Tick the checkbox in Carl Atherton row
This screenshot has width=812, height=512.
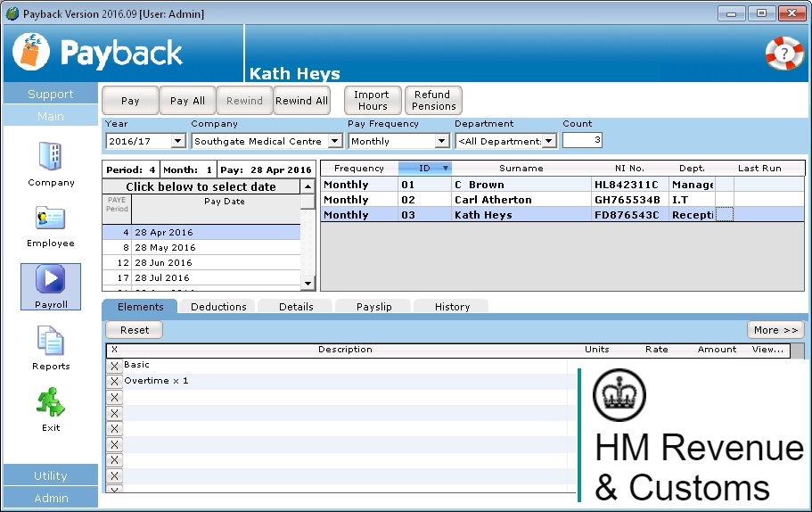pyautogui.click(x=725, y=200)
